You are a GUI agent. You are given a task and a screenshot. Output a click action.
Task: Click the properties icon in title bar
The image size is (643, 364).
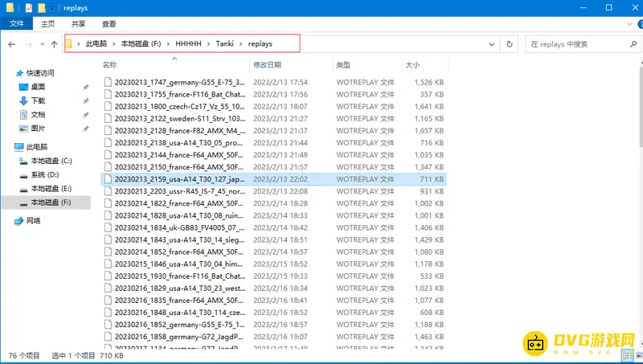[29, 8]
